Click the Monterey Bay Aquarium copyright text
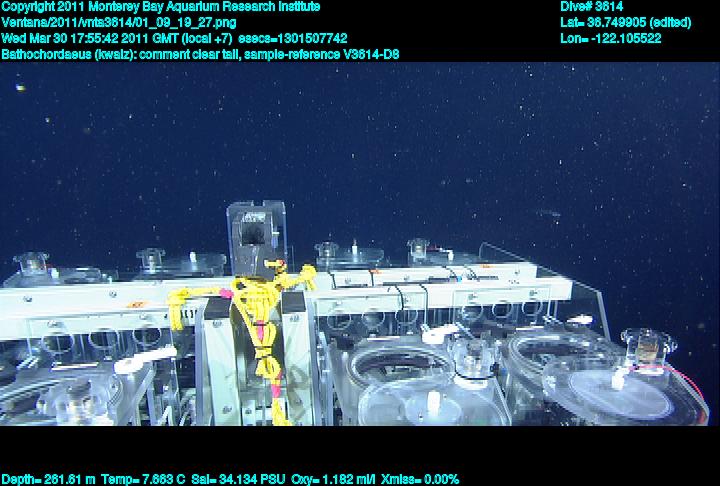The height and width of the screenshot is (486, 720). click(160, 7)
